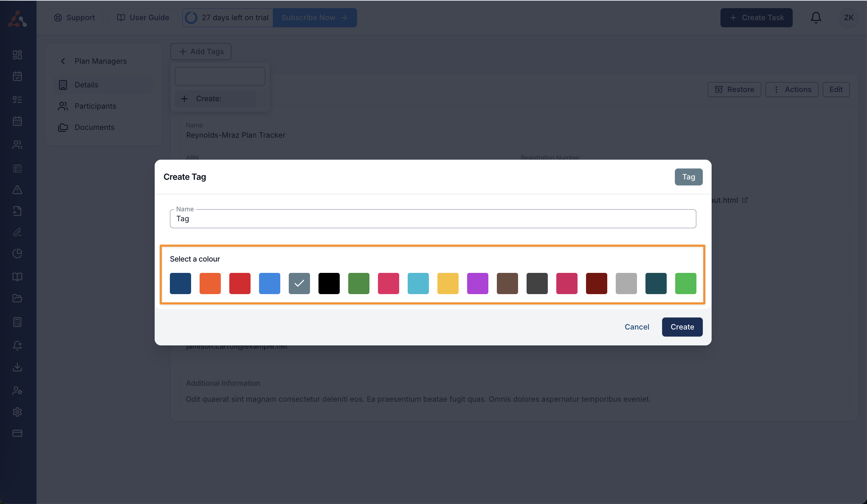Click the notifications bell icon

point(816,17)
